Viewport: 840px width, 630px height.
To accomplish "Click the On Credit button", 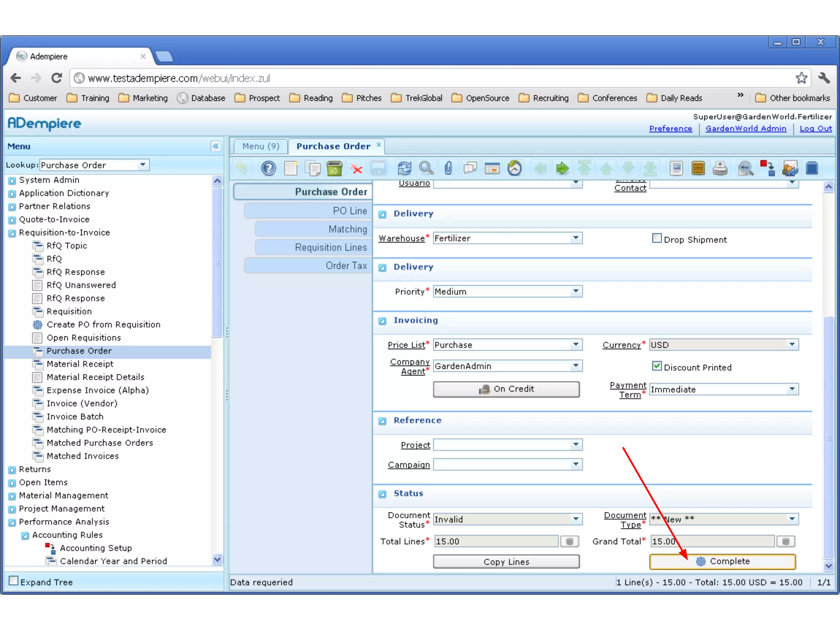I will (x=507, y=389).
